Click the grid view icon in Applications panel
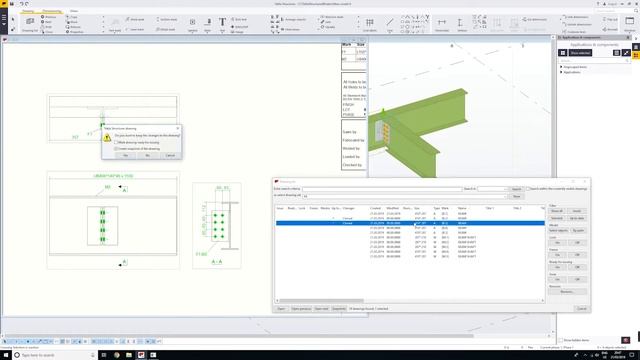Image resolution: width=640 pixels, height=360 pixels. (x=562, y=53)
